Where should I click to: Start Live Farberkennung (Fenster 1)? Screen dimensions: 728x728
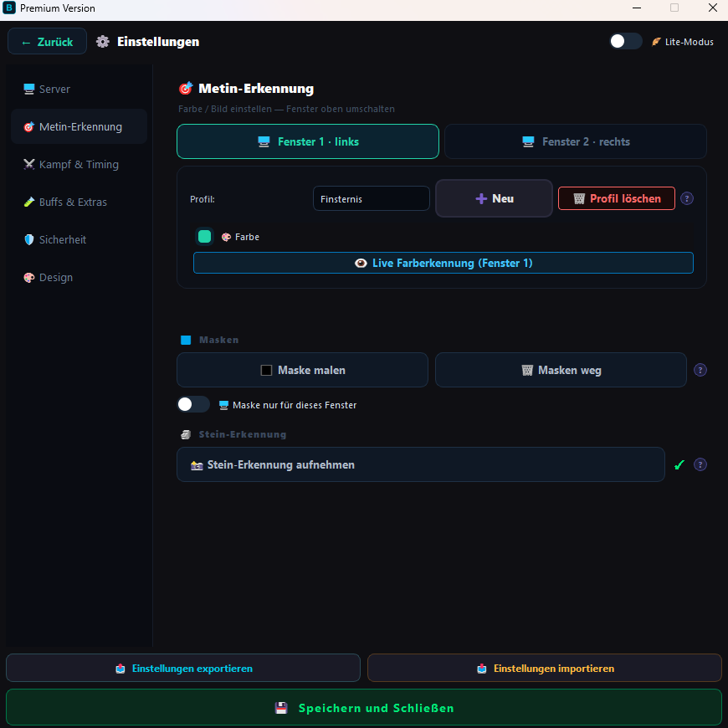[443, 264]
